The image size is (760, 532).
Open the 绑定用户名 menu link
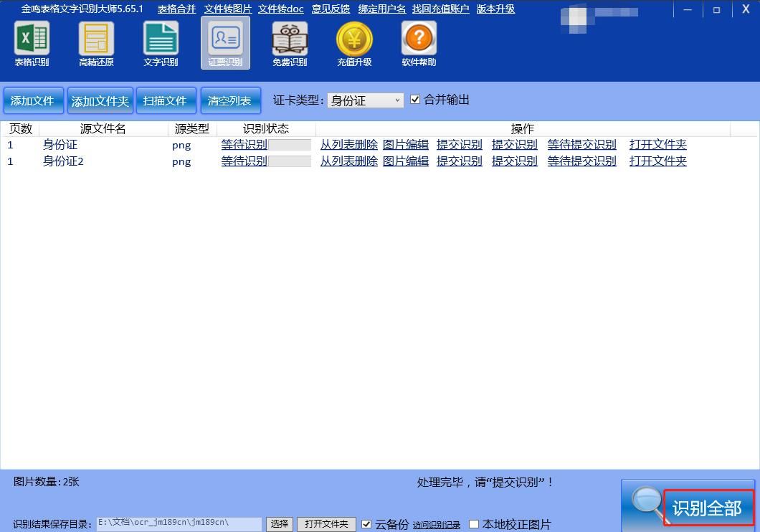(x=382, y=9)
